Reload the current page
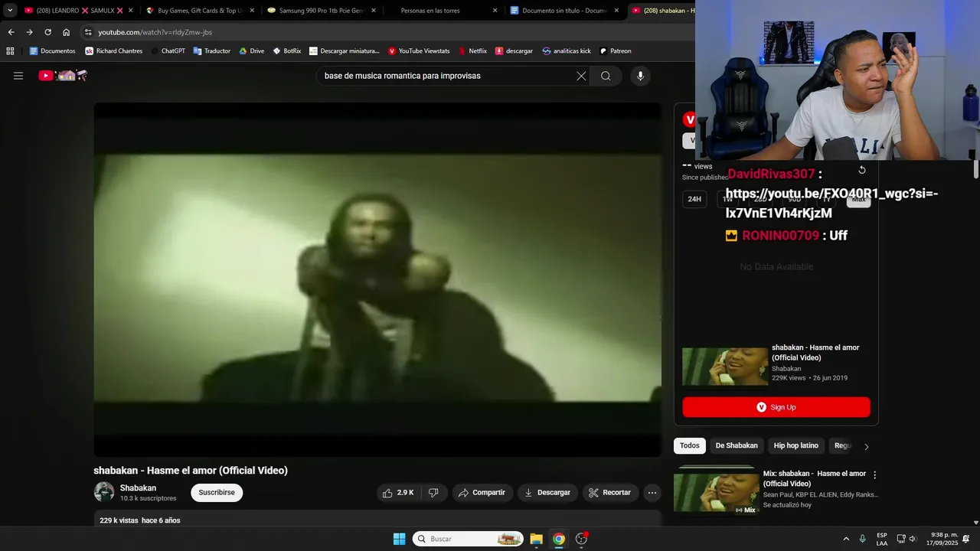The width and height of the screenshot is (980, 551). (x=47, y=32)
